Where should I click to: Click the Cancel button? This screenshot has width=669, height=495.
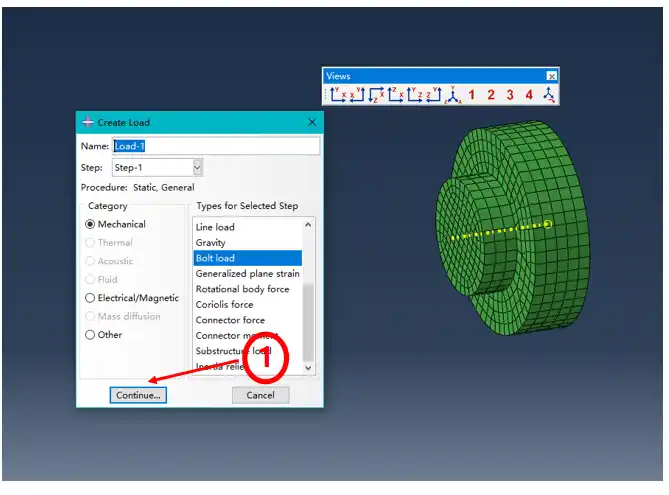[x=261, y=395]
